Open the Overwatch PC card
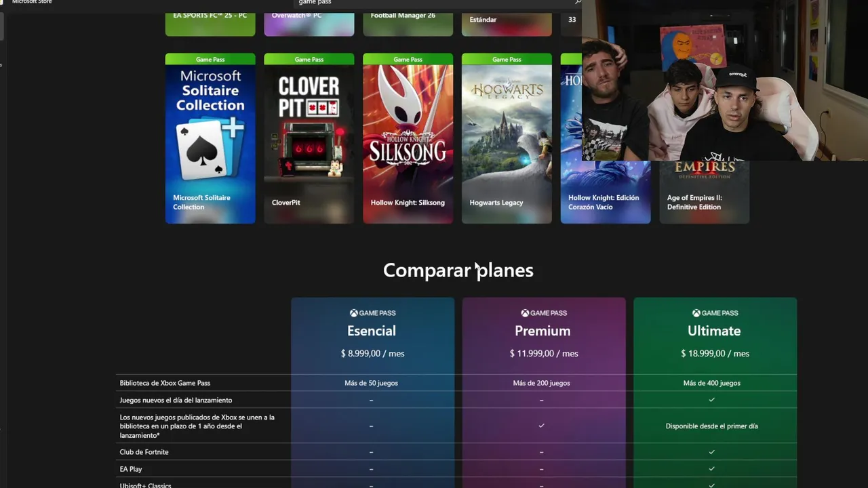Viewport: 868px width, 488px height. point(309,24)
